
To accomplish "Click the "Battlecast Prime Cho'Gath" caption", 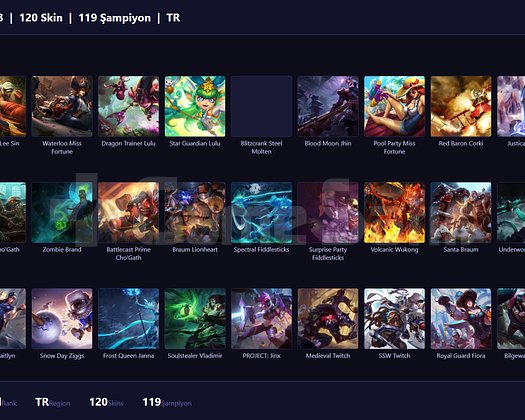I will point(129,254).
